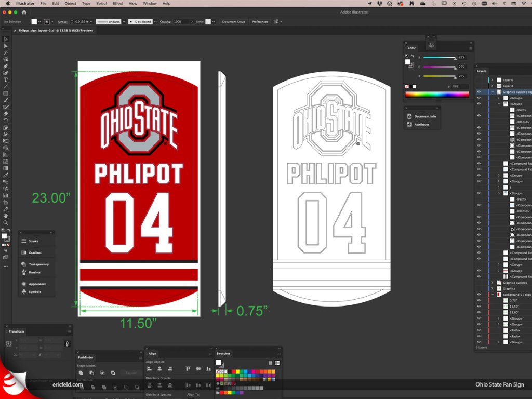Hide the Graphics outlined copy layer
Viewport: 532px width, 399px height.
click(x=478, y=92)
